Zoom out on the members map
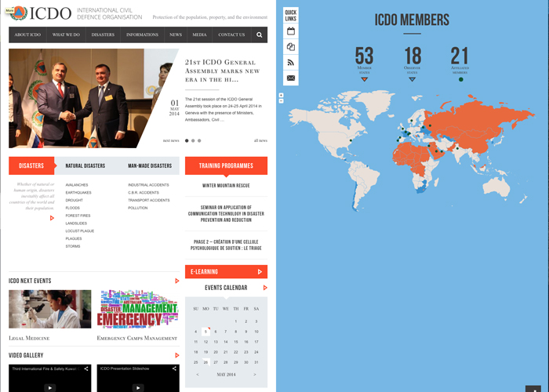Viewport: 549px width, 392px height. (281, 101)
